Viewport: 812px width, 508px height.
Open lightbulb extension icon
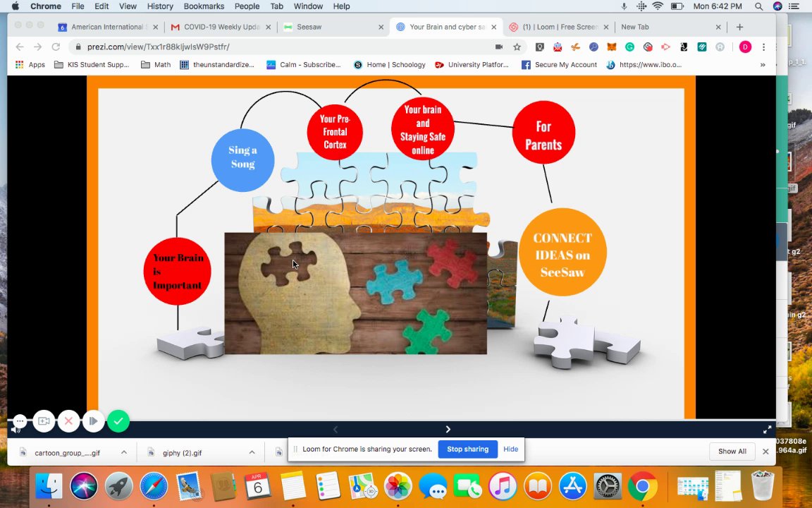540,47
